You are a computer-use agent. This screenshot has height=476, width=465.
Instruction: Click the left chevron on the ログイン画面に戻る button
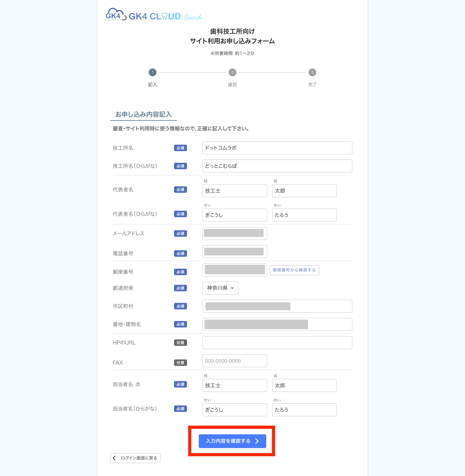coord(114,458)
